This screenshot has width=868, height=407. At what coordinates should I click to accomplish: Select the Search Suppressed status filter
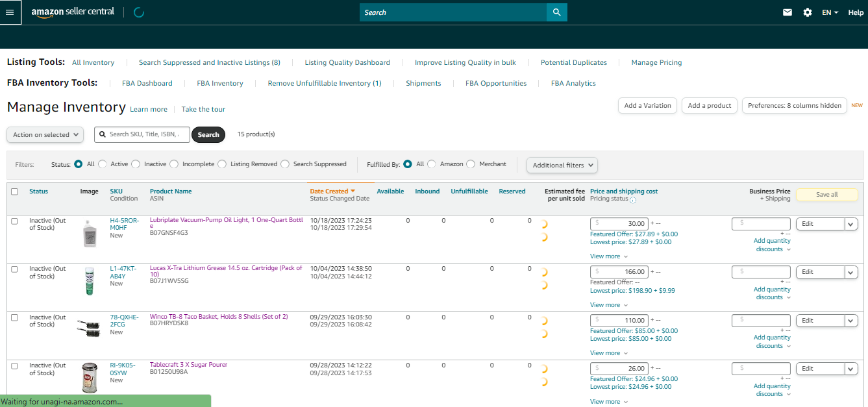pyautogui.click(x=285, y=164)
